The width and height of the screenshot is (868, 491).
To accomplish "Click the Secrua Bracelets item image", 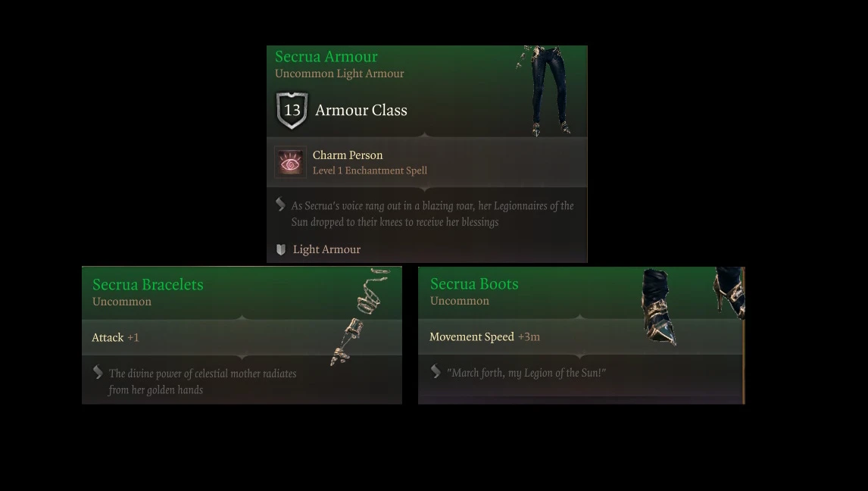I will point(360,317).
